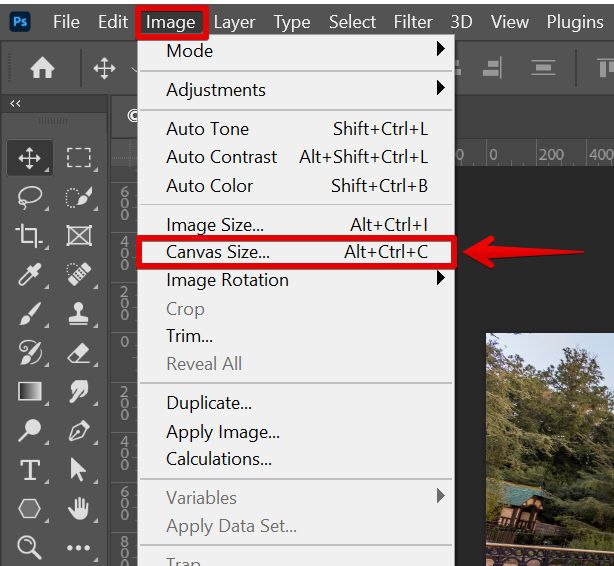Screen dimensions: 614x566
Task: Select the Crop tool
Action: coord(29,236)
